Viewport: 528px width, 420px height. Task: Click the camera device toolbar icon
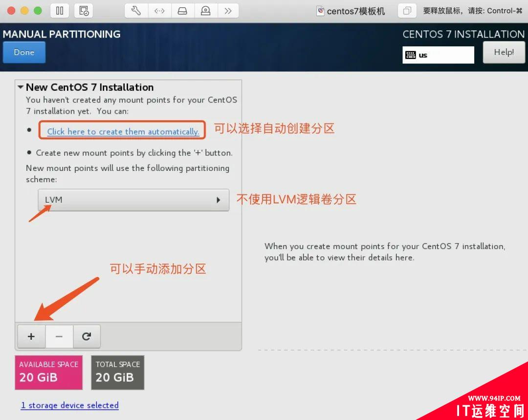pos(206,11)
